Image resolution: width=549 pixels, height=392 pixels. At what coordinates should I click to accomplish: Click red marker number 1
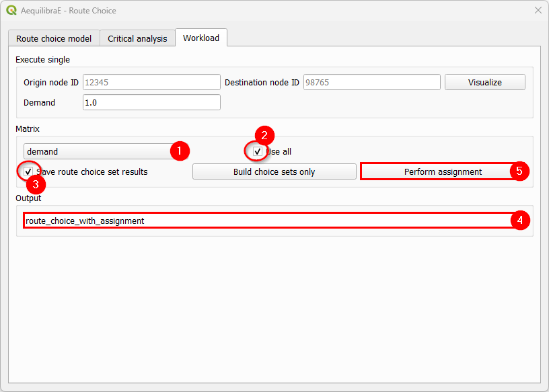[180, 151]
